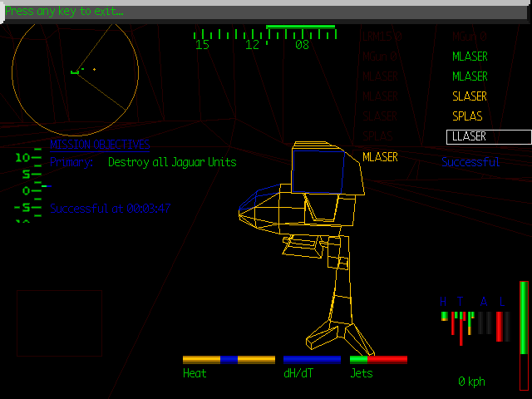Click the pitch ladder -5 mark

point(22,207)
